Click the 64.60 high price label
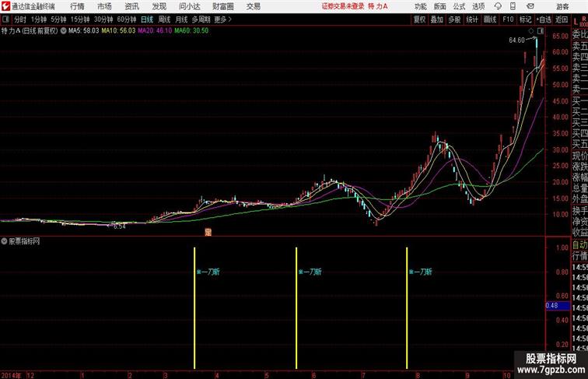Image resolution: width=588 pixels, height=379 pixels. (516, 40)
